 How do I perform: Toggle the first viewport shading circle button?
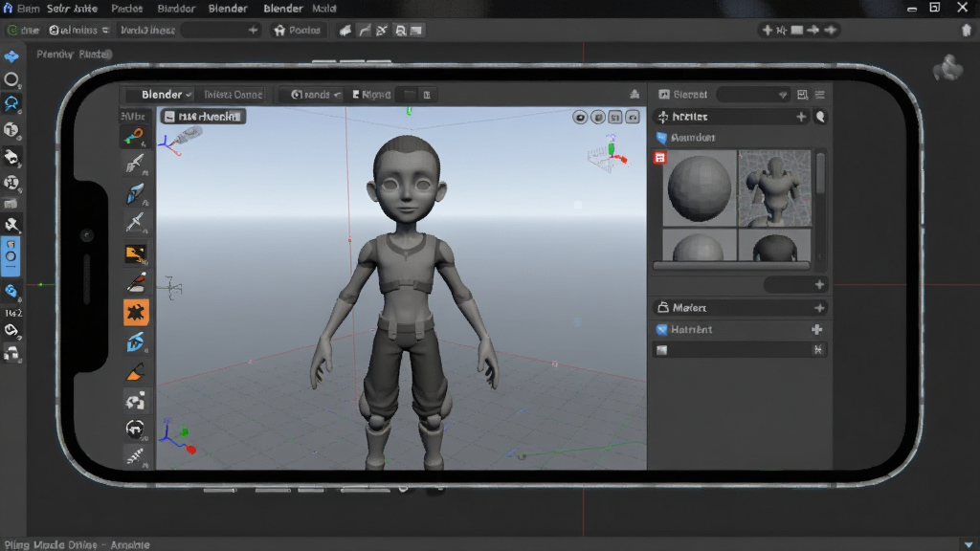tap(580, 117)
